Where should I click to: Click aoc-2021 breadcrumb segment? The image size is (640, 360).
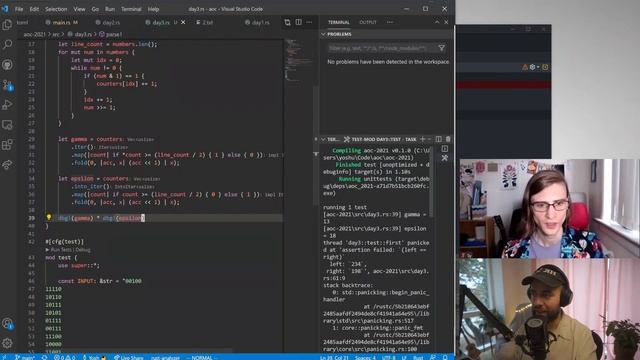34,34
